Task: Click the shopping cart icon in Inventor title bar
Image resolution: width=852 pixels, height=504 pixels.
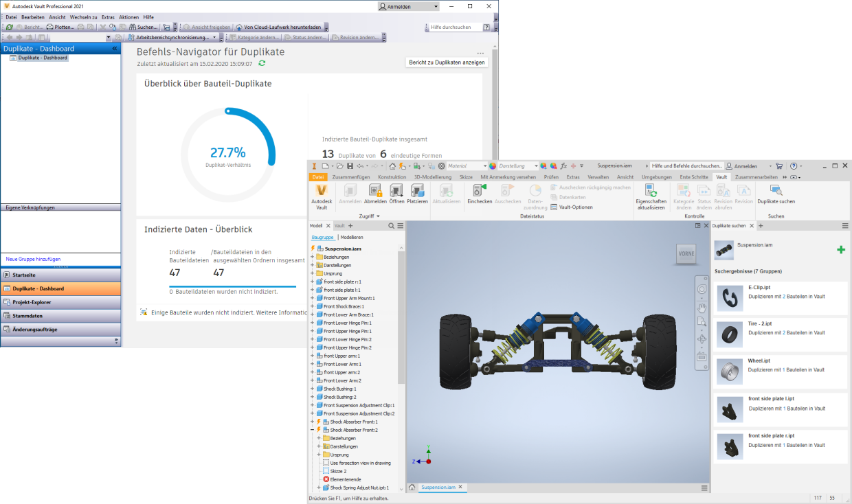Action: [779, 166]
